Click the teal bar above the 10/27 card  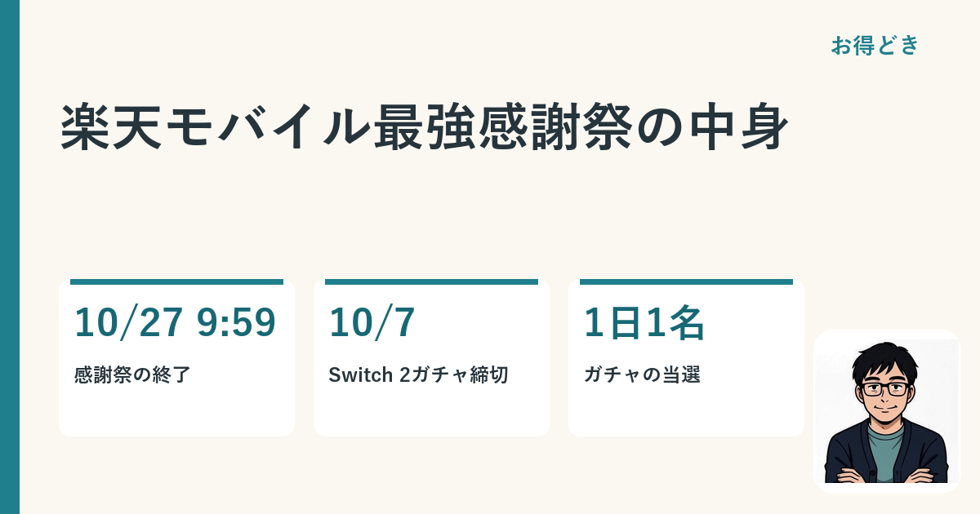[176, 282]
